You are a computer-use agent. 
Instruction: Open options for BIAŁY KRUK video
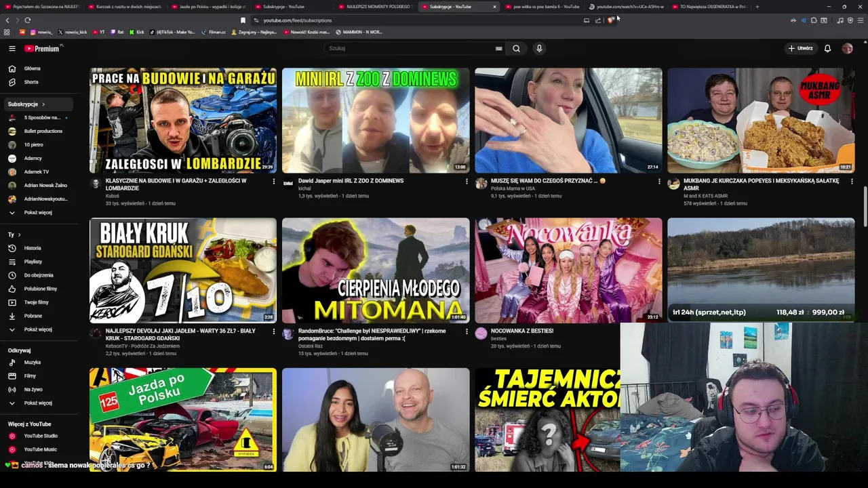tap(274, 331)
